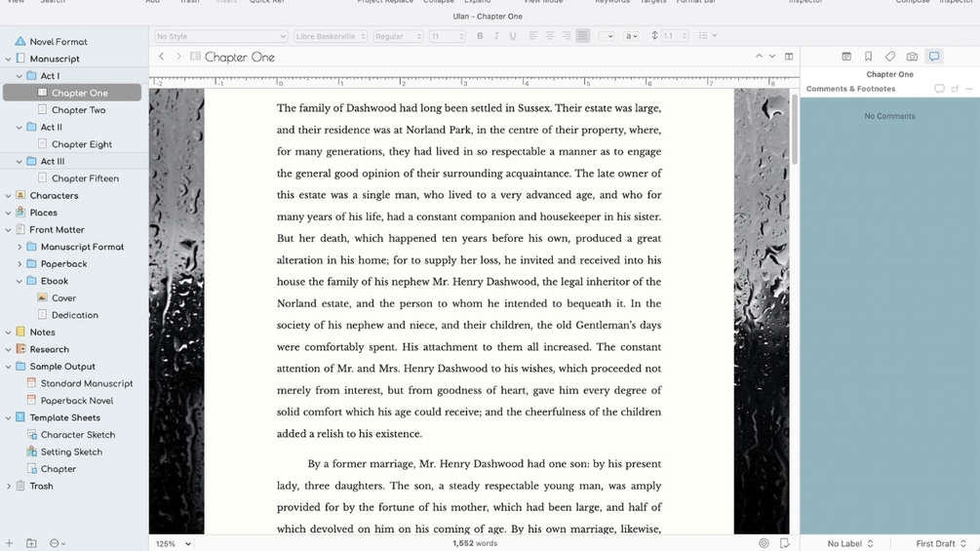Add a new folder in binder footer
980x551 pixels.
pos(31,543)
